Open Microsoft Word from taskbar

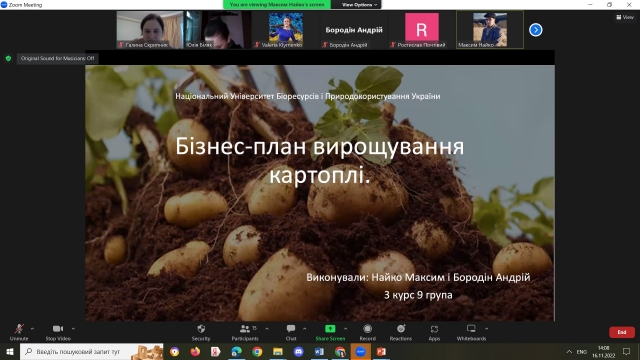[x=319, y=351]
